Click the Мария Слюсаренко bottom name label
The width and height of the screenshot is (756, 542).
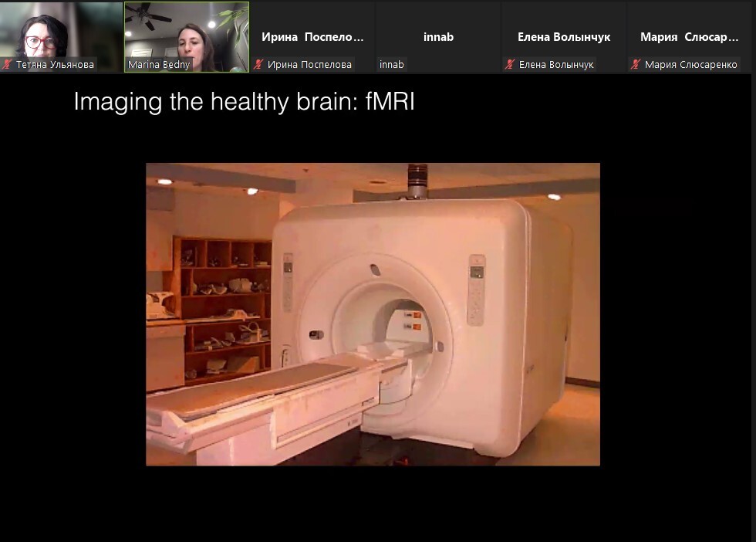pos(690,65)
